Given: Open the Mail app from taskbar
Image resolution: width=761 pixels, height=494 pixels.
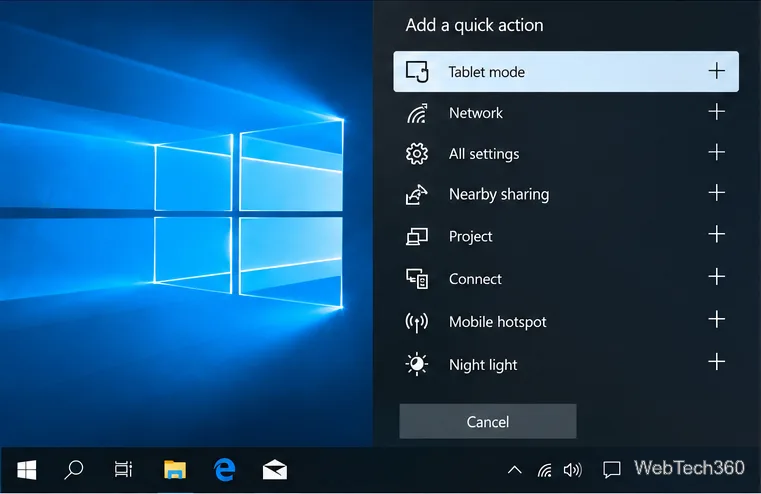Looking at the screenshot, I should click(x=275, y=469).
